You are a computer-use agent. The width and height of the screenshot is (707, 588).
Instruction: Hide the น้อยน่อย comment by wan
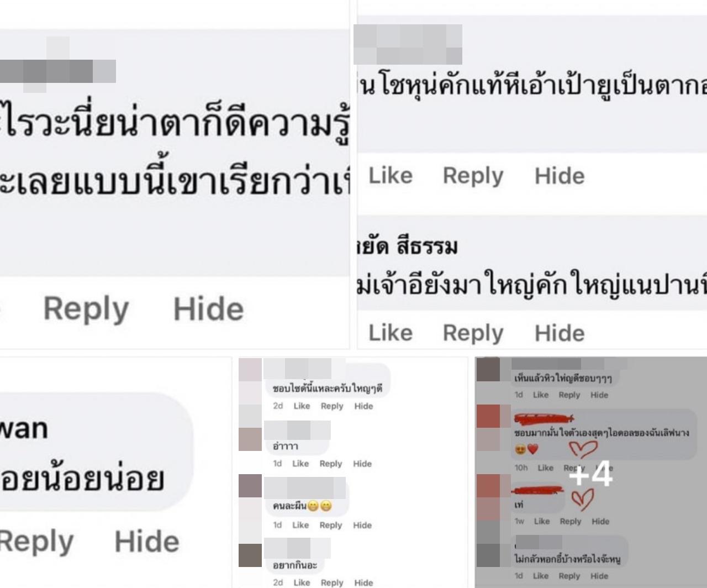[x=147, y=542]
